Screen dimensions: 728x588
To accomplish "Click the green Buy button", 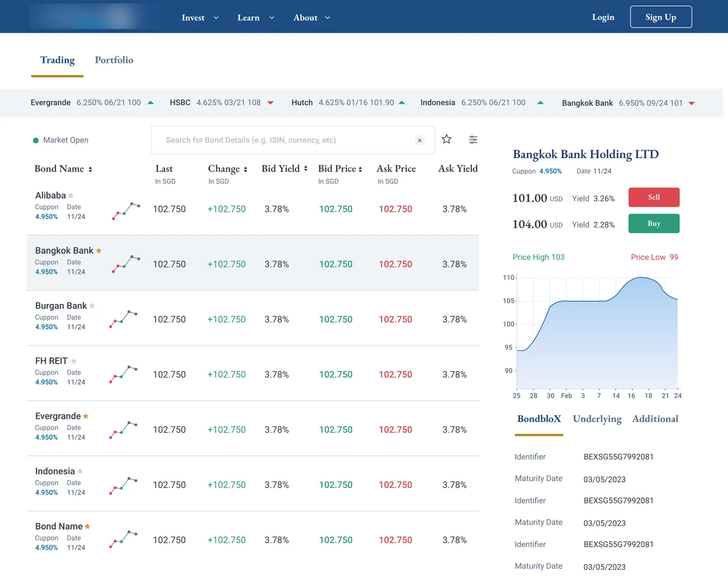I will [x=654, y=224].
